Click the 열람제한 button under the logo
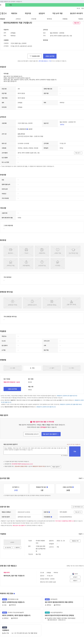The height and width of the screenshot is (644, 84). [17, 548]
